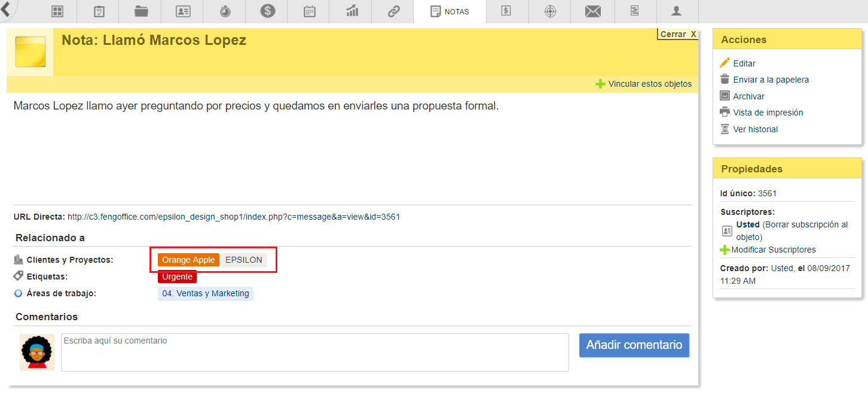Open Vista de impresión
Viewport: 868px width, 395px height.
(768, 113)
